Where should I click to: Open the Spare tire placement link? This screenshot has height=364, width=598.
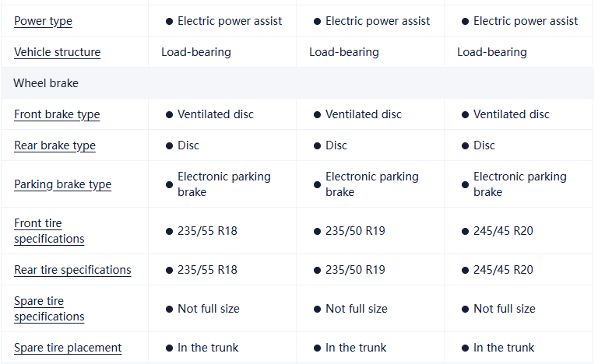[68, 348]
